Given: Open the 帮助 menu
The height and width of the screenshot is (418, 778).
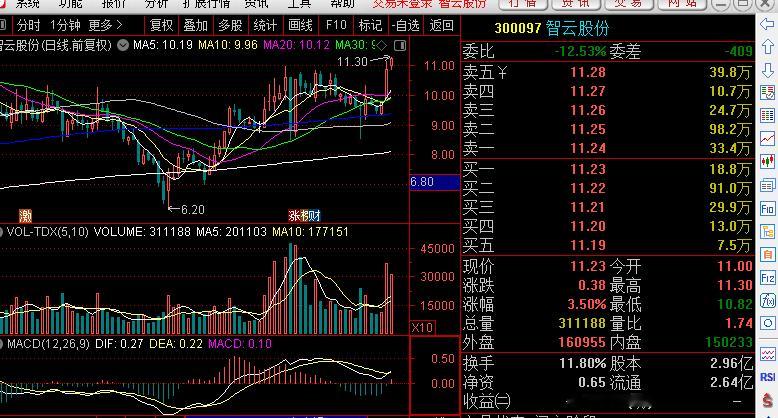Looking at the screenshot, I should (342, 4).
